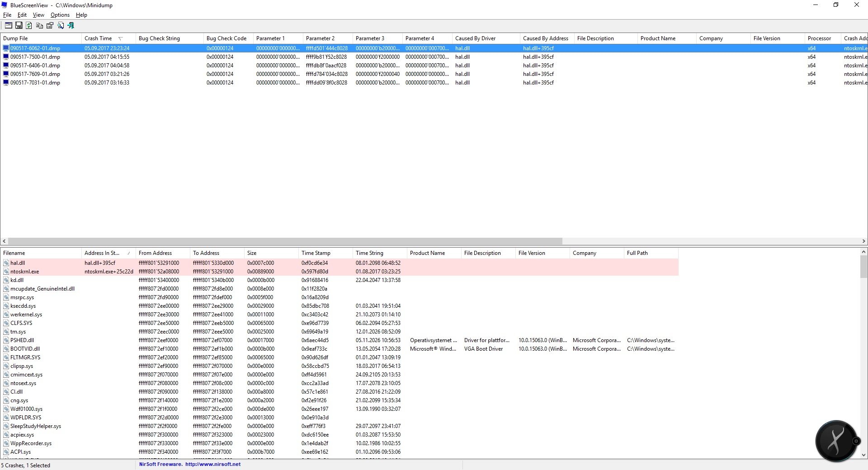Select clipsp.sys in the driver list
Screen dimensions: 868x470
point(339,366)
